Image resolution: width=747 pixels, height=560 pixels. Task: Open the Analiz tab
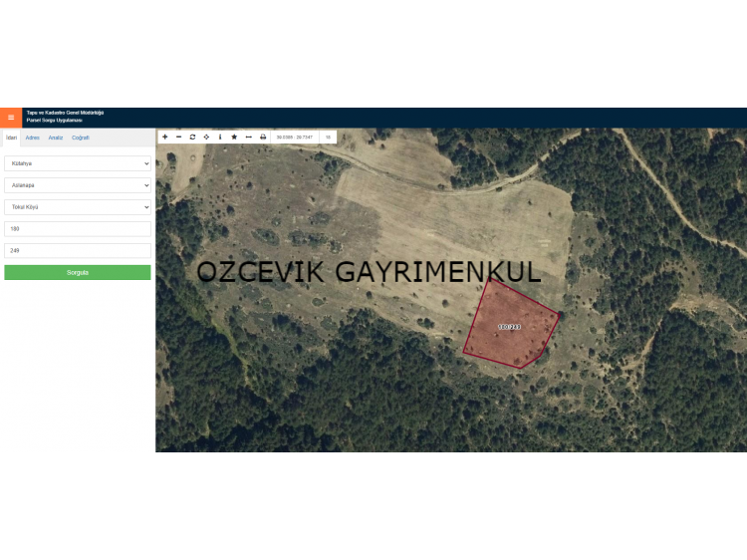pyautogui.click(x=56, y=138)
